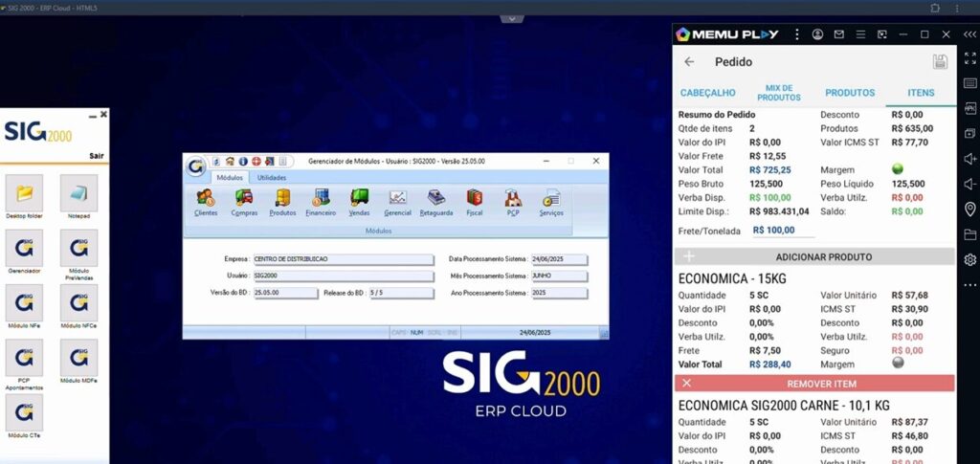
Task: Open MEmu GPS location icon
Action: click(x=970, y=210)
